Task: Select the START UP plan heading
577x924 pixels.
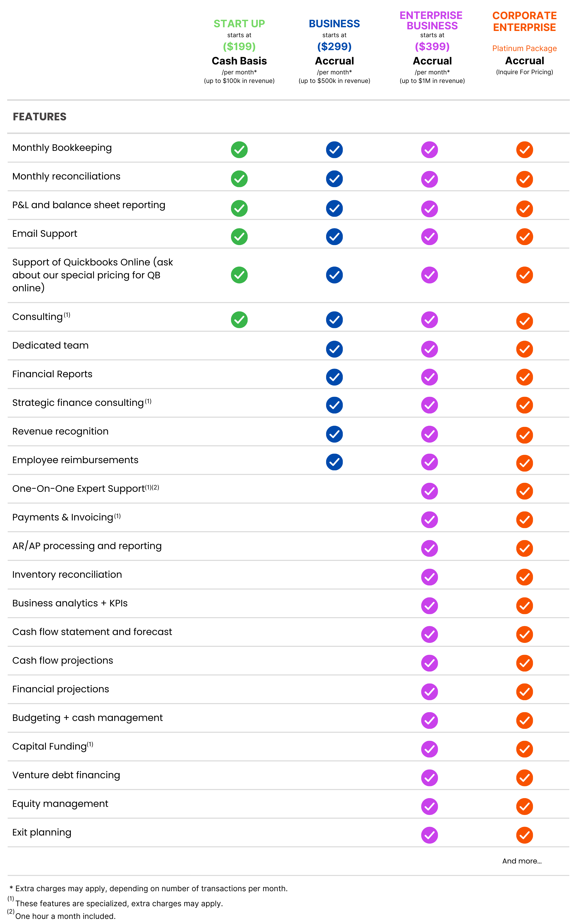Action: point(239,24)
